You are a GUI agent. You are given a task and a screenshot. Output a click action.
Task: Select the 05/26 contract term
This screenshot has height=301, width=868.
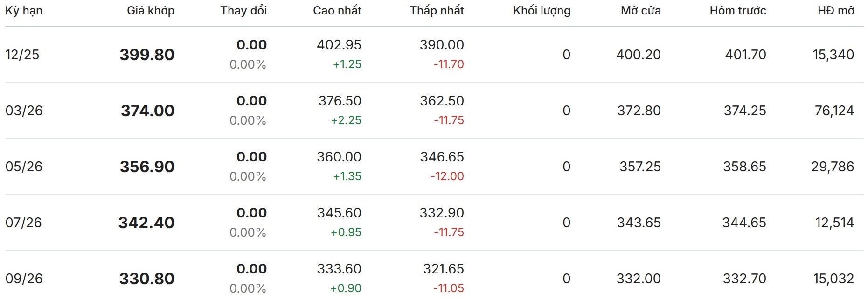pyautogui.click(x=24, y=167)
